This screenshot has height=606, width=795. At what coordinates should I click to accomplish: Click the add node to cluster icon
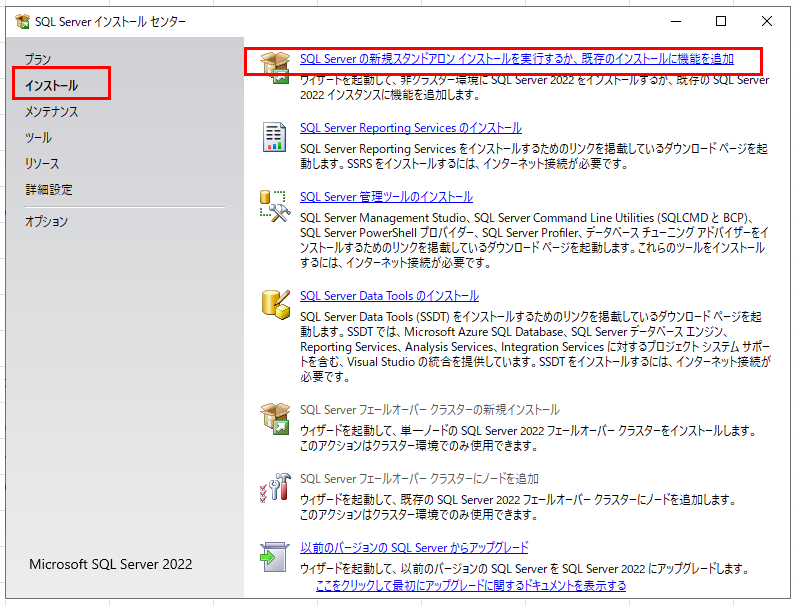pyautogui.click(x=274, y=486)
